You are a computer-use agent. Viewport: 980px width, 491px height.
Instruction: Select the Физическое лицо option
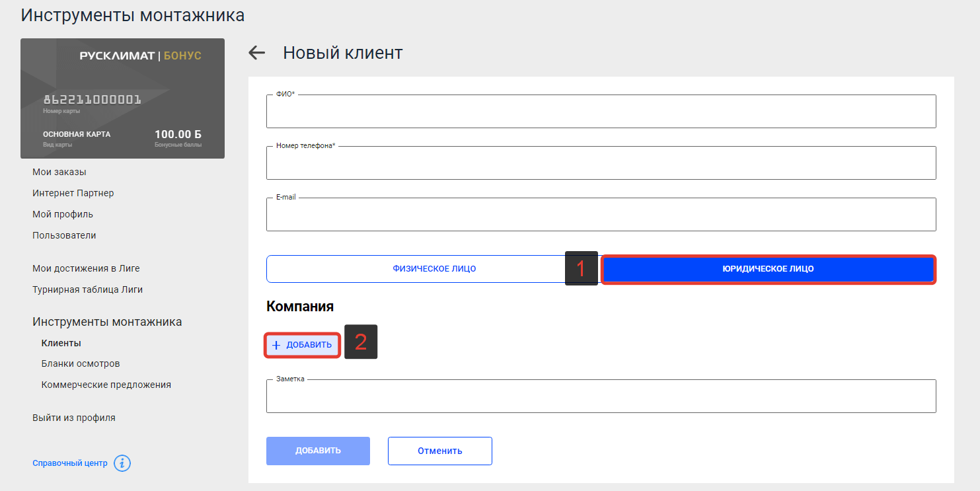coord(434,269)
